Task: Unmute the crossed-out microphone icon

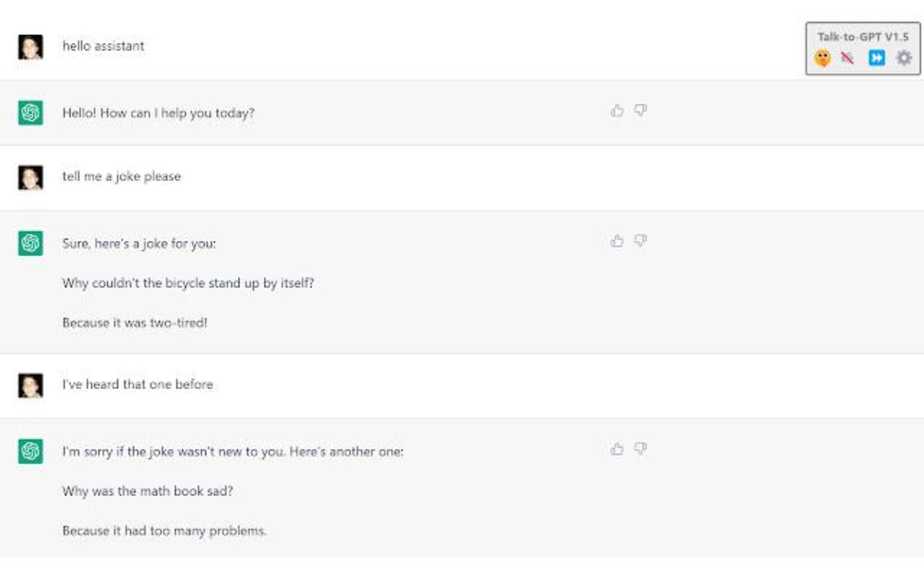Action: [x=850, y=57]
